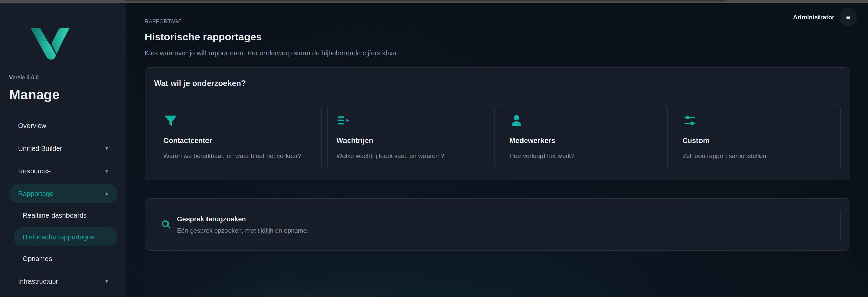Expand the Unified Builder submenu arrow
868x297 pixels.
coord(107,148)
